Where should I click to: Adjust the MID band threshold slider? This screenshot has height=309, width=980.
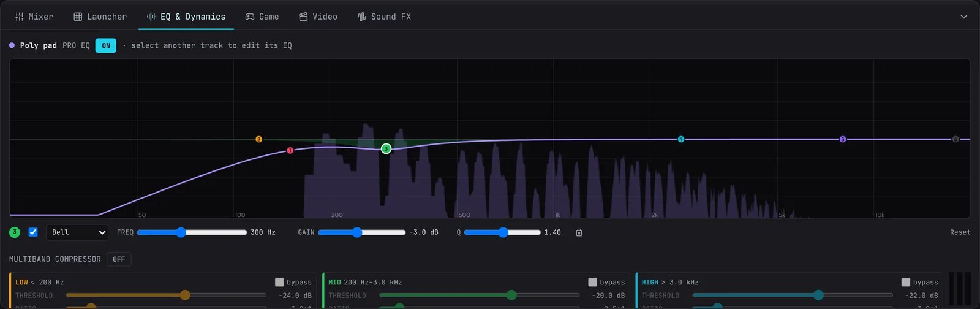(x=479, y=296)
